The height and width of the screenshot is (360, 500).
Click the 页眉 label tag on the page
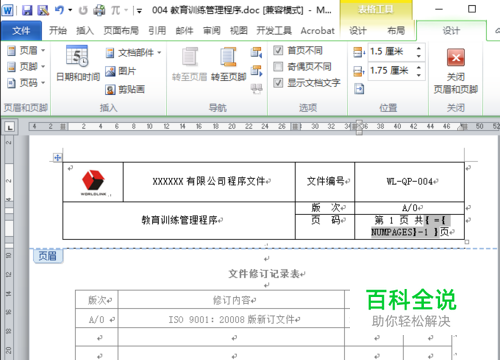pos(48,256)
